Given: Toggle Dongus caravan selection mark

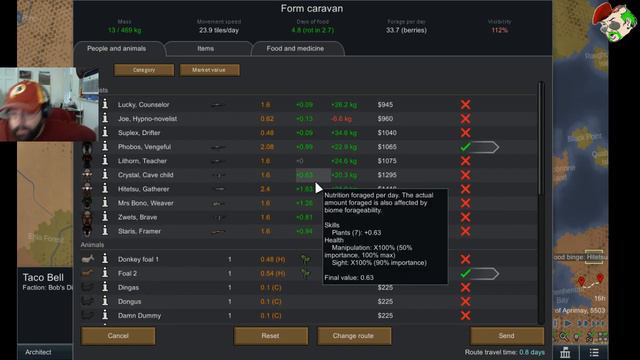Looking at the screenshot, I should coord(465,301).
